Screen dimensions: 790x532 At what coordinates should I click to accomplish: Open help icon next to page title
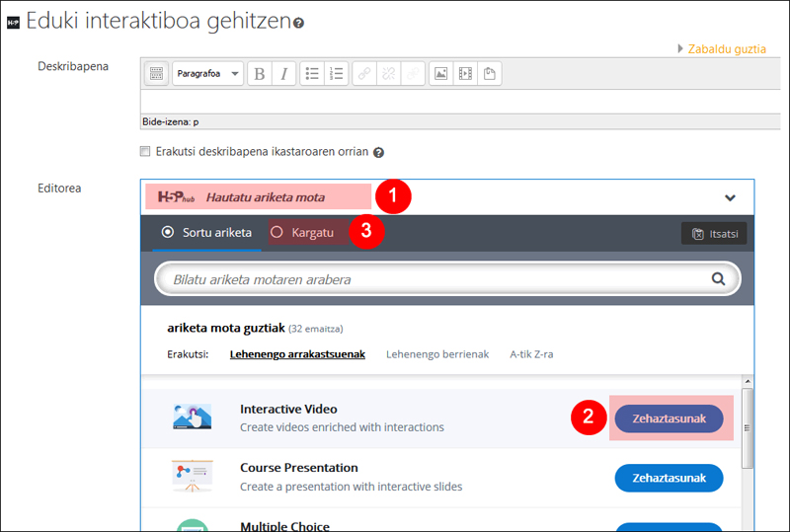point(299,23)
